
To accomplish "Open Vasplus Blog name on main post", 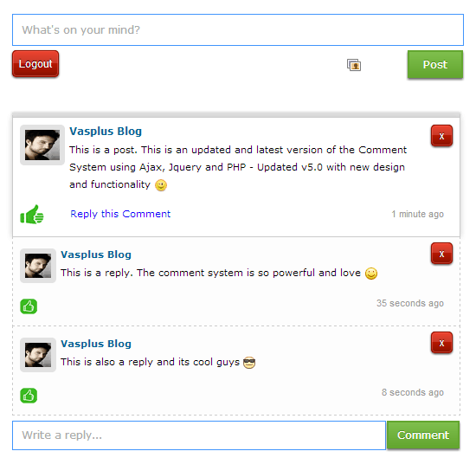I will coord(106,132).
